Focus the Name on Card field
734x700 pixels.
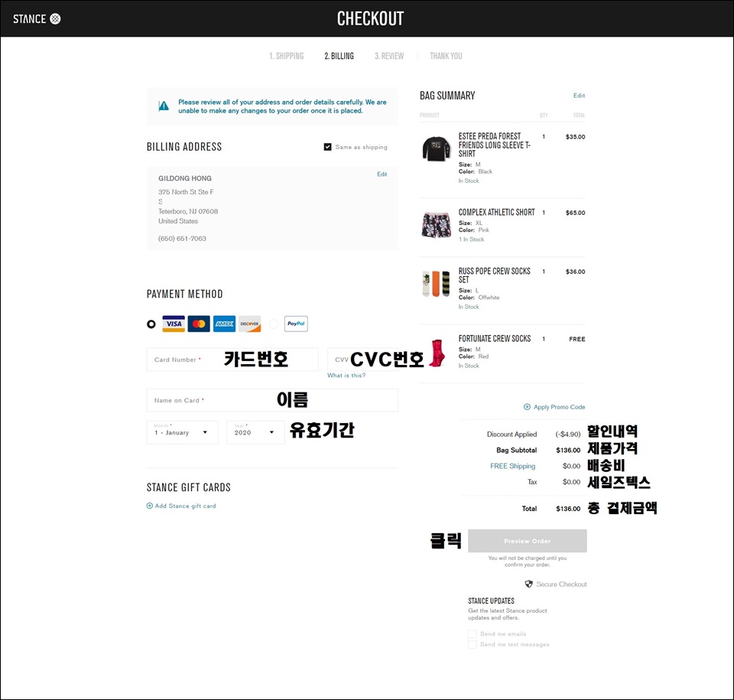pyautogui.click(x=272, y=400)
